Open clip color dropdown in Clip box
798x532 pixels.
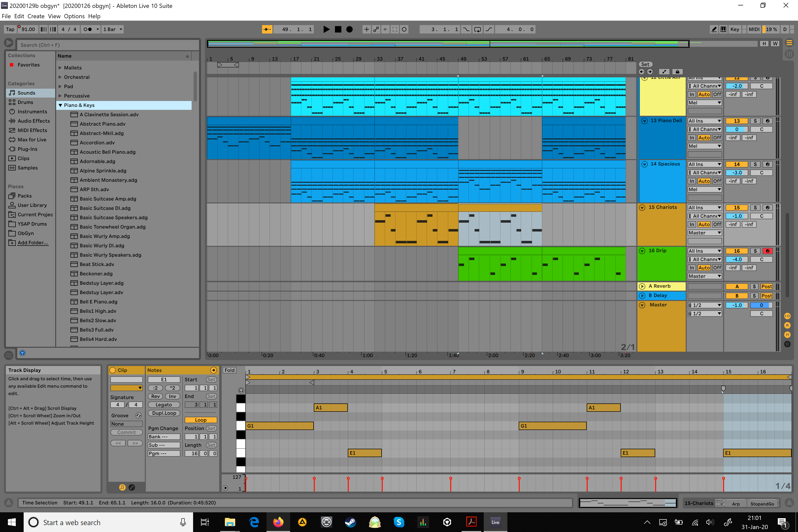point(127,388)
